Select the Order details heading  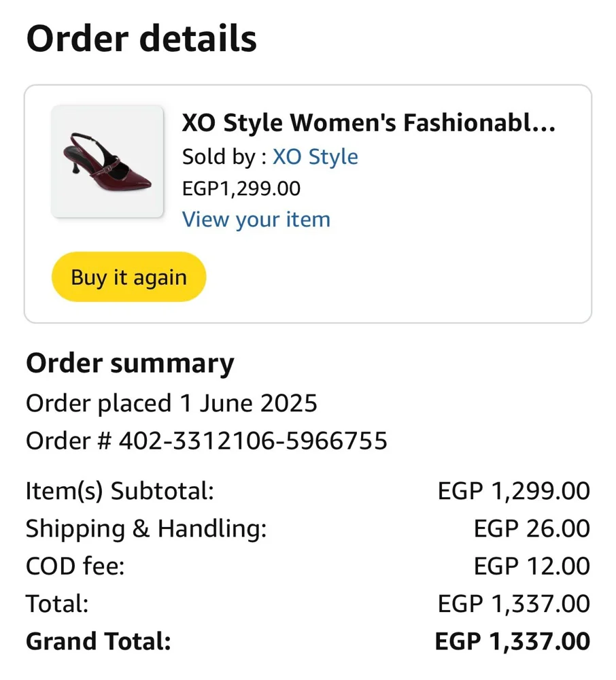coord(141,38)
